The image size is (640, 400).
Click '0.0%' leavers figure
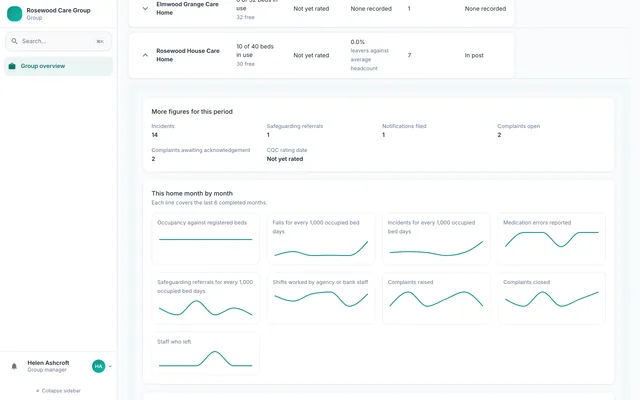tap(358, 42)
